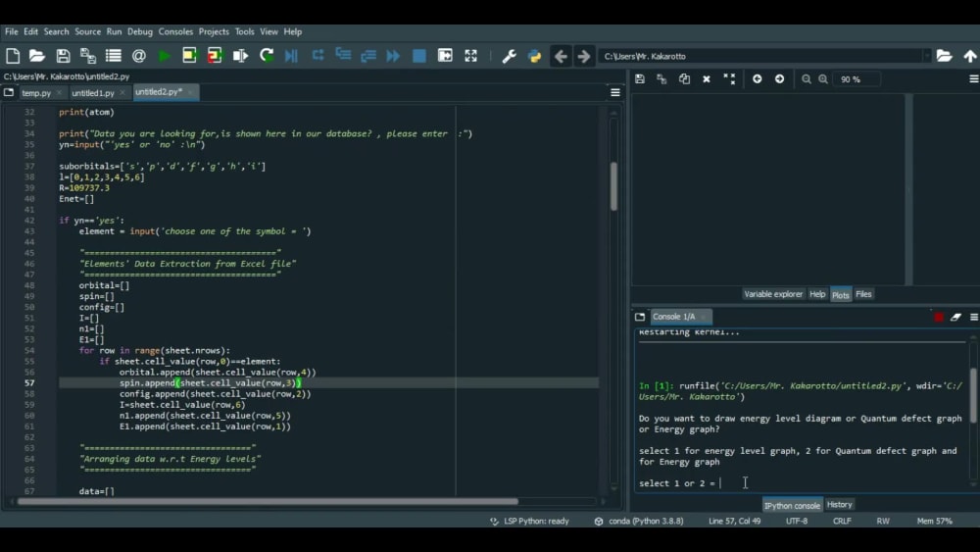This screenshot has height=552, width=980.
Task: Open the Preferences wrench icon
Action: (x=509, y=56)
